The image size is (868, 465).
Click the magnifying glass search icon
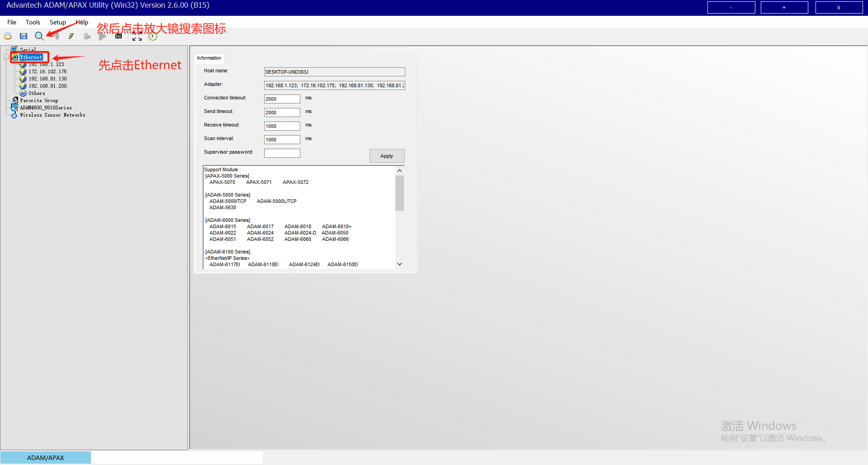coord(39,36)
